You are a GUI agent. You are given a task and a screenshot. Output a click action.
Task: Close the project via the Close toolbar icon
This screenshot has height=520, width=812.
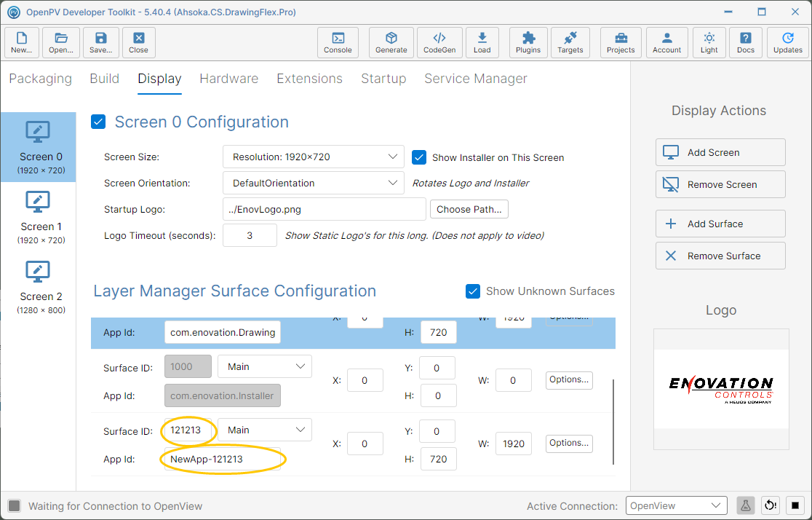[139, 42]
